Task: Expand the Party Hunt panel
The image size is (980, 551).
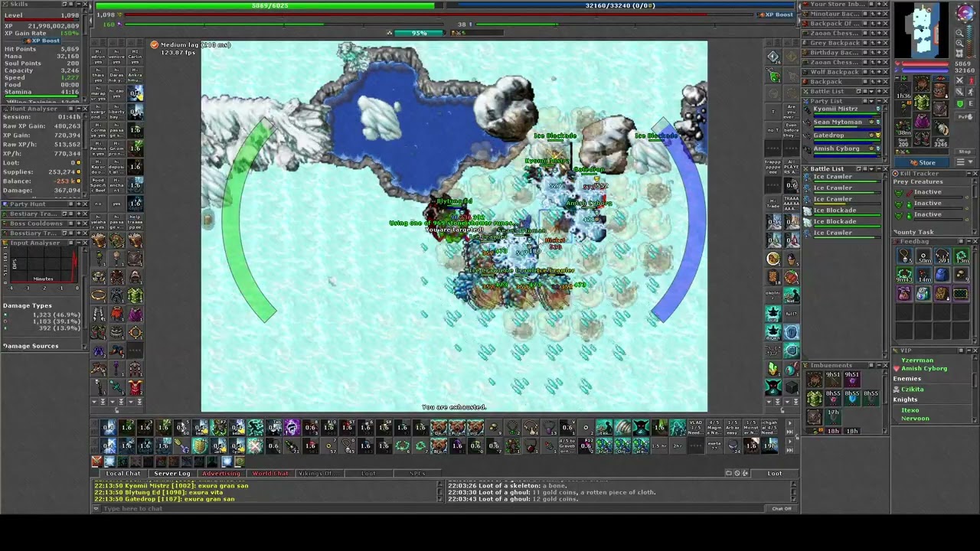Action: coord(77,204)
